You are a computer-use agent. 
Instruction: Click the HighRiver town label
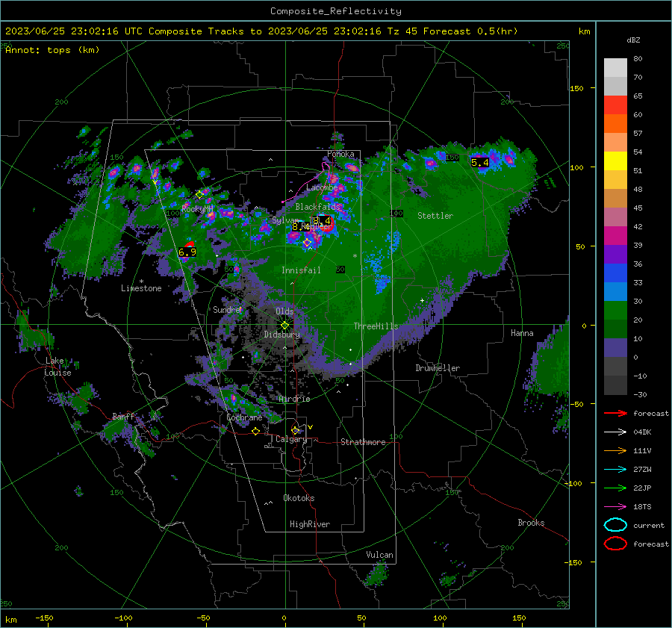(310, 524)
